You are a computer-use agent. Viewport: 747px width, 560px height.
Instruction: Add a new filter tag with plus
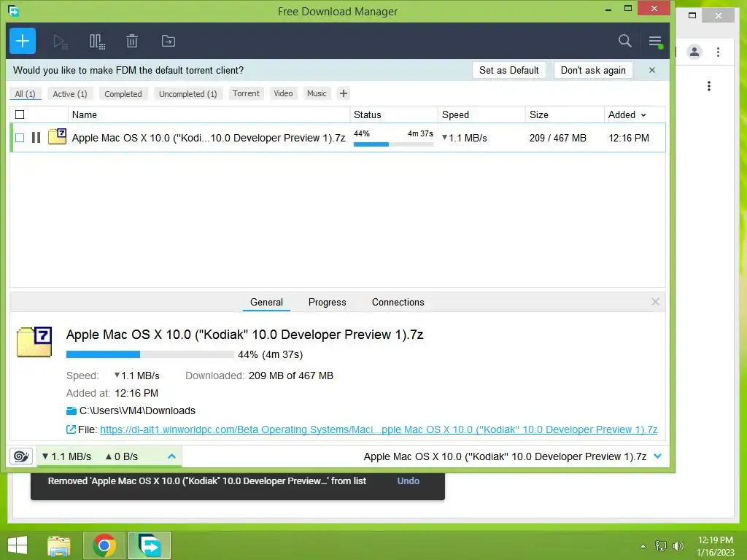click(x=344, y=93)
